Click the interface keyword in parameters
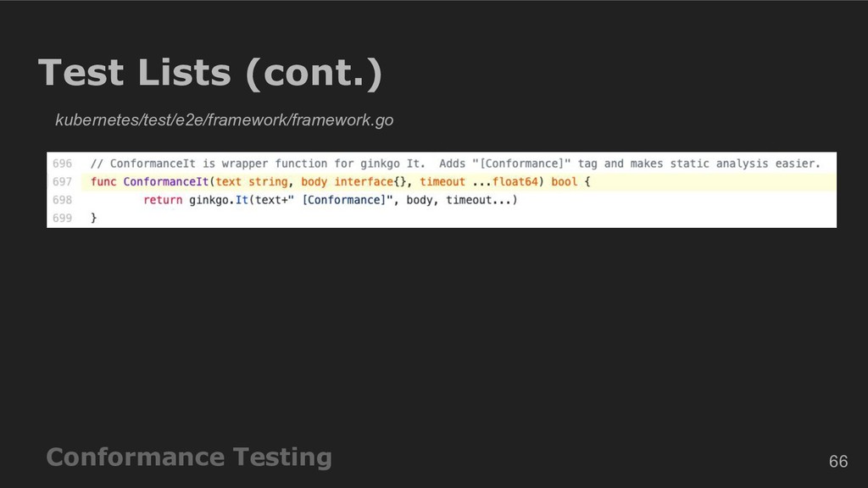Viewport: 868px width, 488px height. 364,182
